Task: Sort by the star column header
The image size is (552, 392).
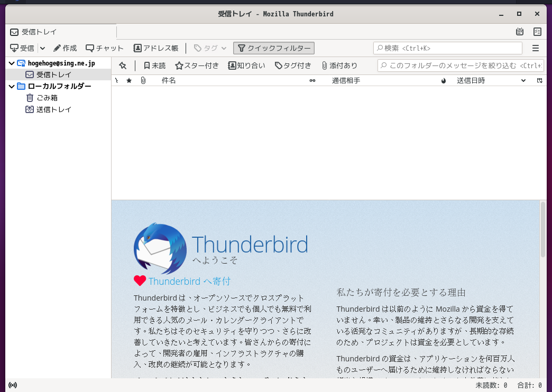Action: (x=129, y=81)
